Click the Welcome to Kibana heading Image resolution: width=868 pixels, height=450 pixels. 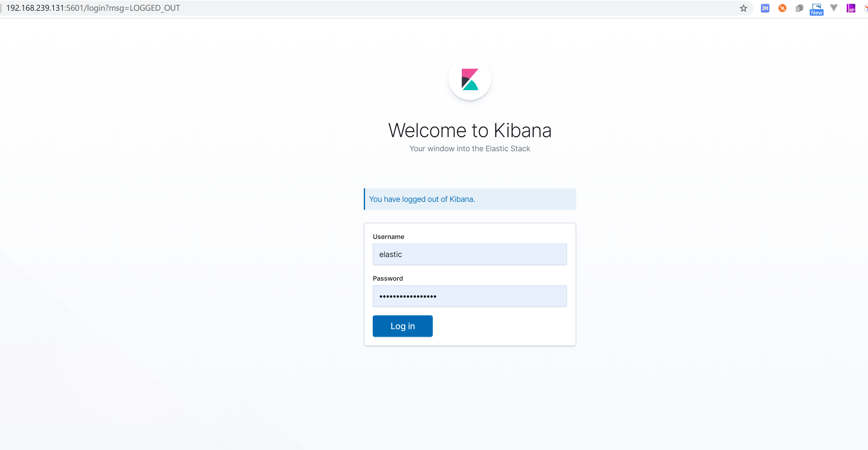click(x=470, y=130)
